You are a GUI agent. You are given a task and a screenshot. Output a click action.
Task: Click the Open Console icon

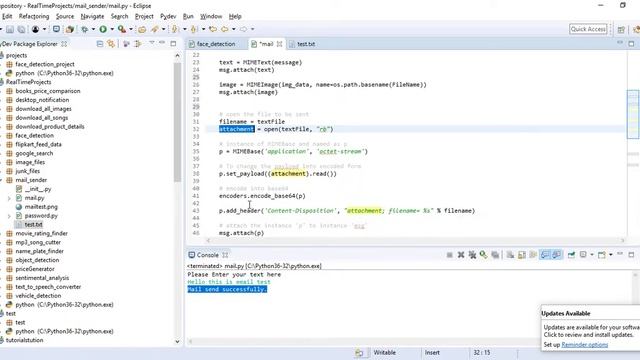(x=602, y=255)
